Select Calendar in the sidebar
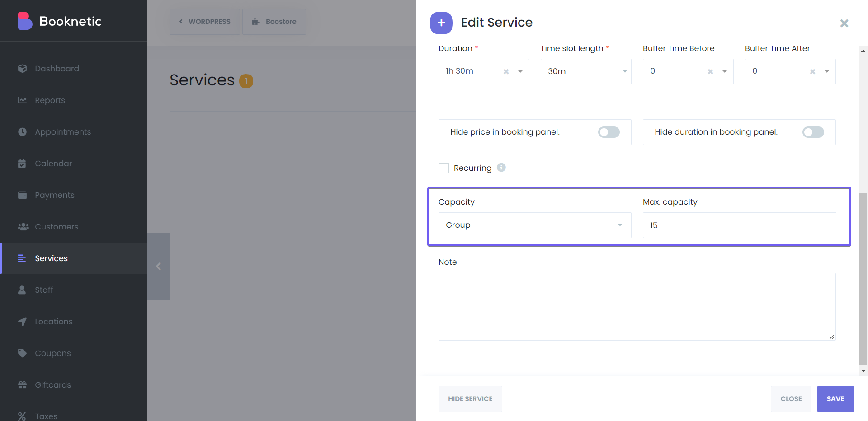 73,164
